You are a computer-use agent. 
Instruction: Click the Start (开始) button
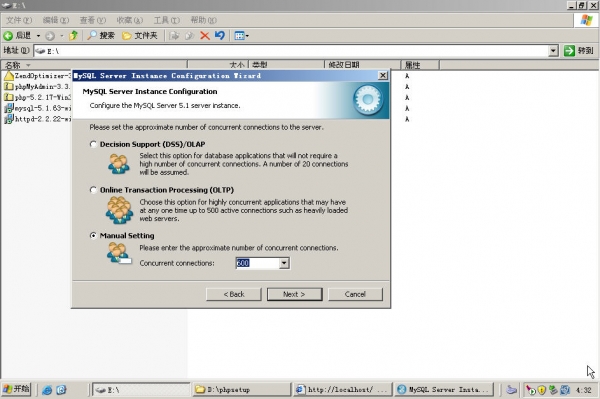(x=16, y=389)
